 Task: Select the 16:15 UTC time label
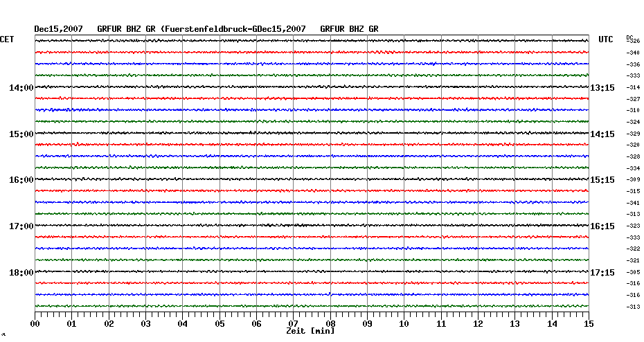tap(602, 226)
